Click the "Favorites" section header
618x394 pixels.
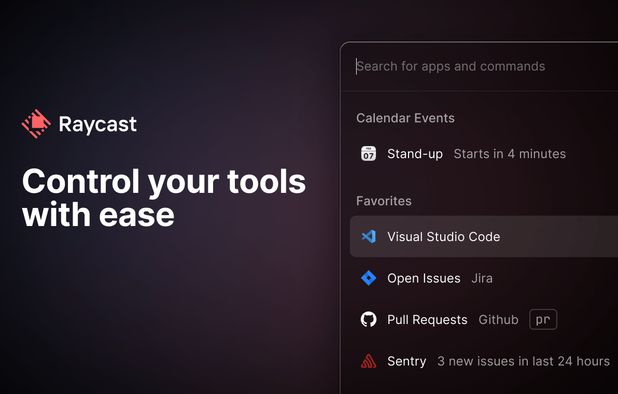point(384,201)
